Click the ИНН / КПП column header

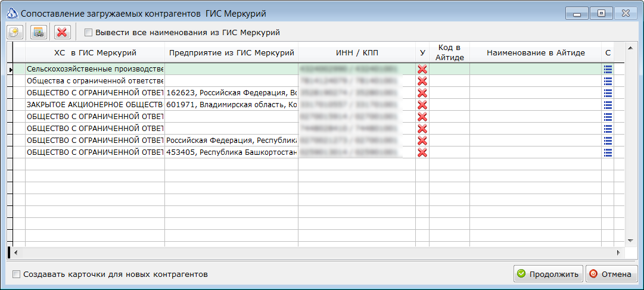(x=357, y=52)
